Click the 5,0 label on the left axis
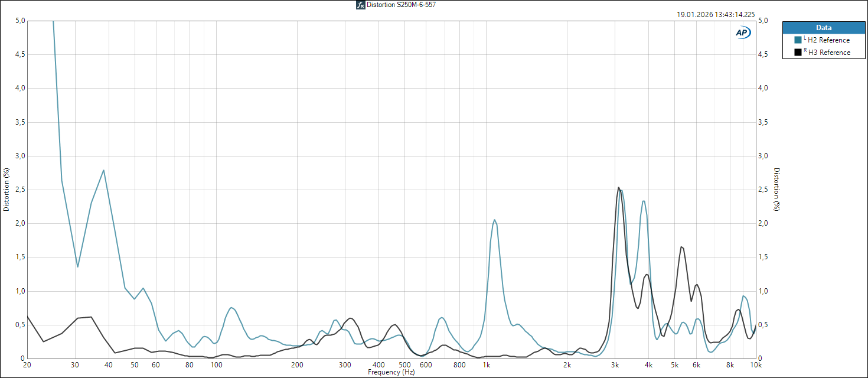The width and height of the screenshot is (868, 378). (19, 21)
